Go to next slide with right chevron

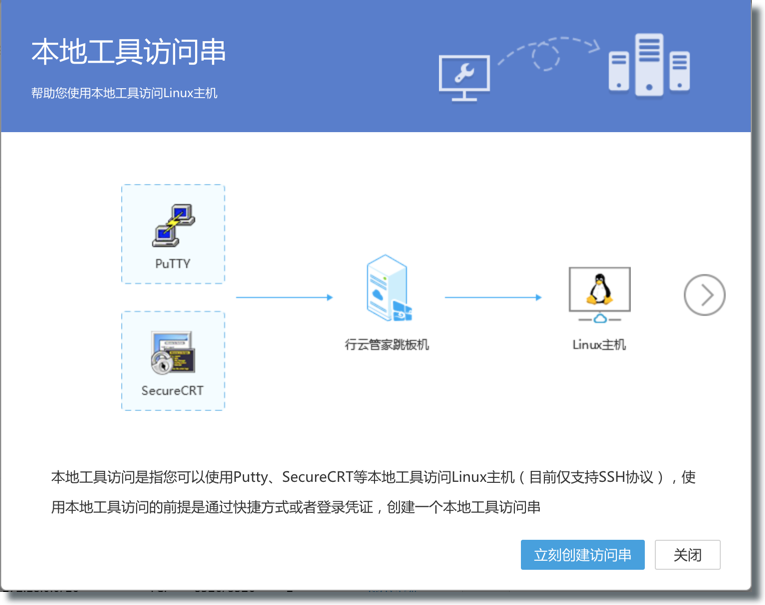(x=704, y=295)
